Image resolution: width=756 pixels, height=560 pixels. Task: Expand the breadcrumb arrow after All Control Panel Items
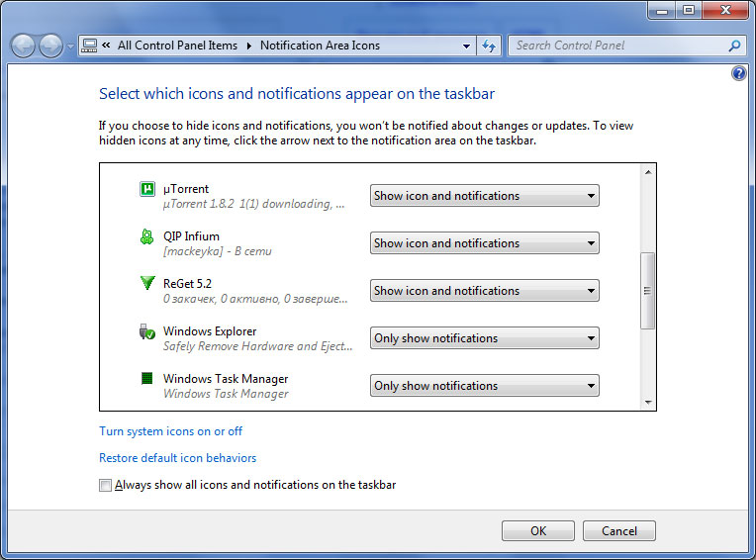point(248,46)
